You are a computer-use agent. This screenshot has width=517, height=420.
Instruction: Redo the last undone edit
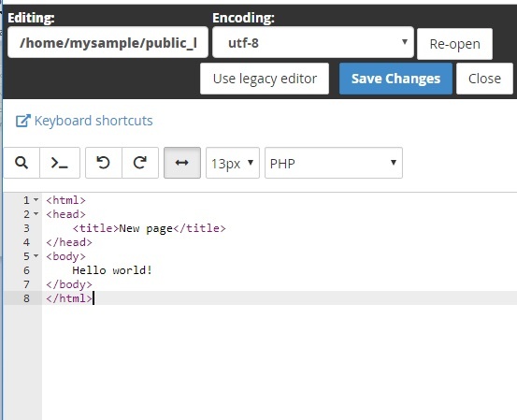tap(140, 163)
